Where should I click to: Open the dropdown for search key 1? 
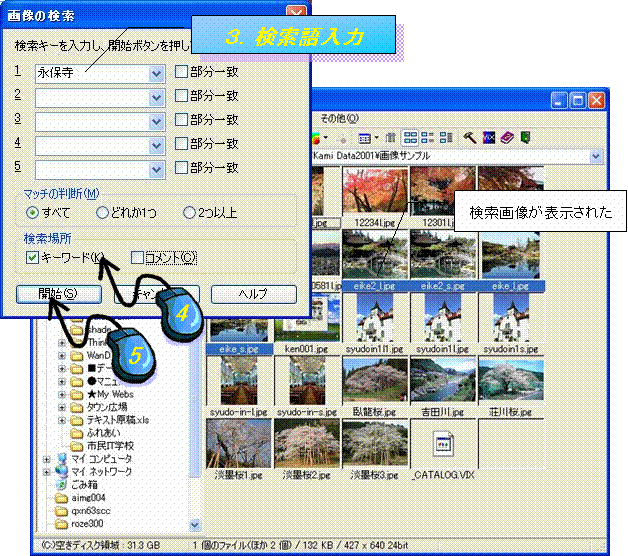(x=156, y=73)
